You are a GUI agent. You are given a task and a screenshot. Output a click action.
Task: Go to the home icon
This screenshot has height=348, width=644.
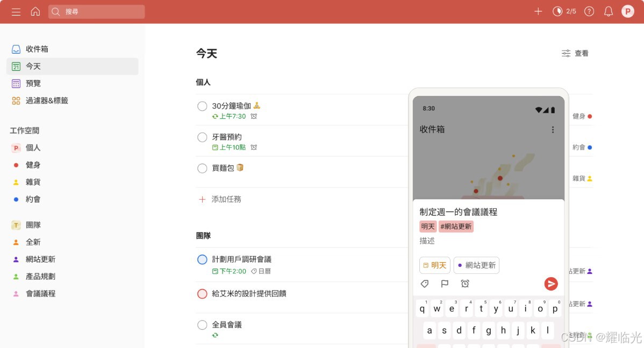coord(35,11)
